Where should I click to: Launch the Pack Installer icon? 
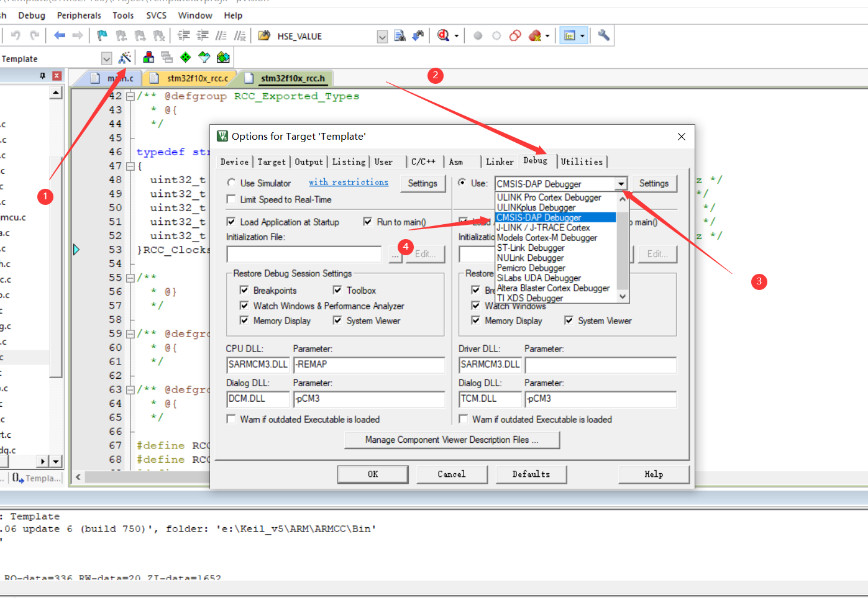pos(223,58)
